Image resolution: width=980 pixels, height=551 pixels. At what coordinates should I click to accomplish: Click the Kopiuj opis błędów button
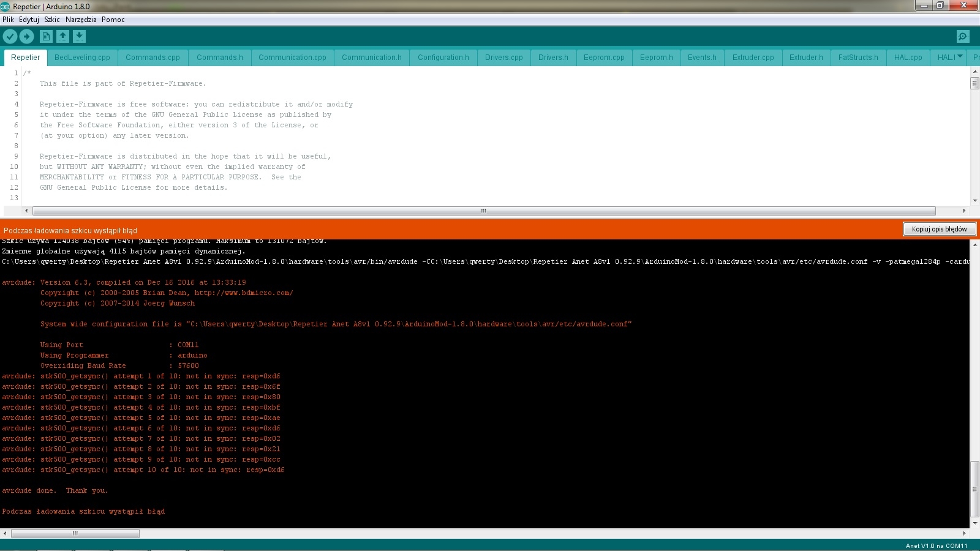[x=940, y=229]
